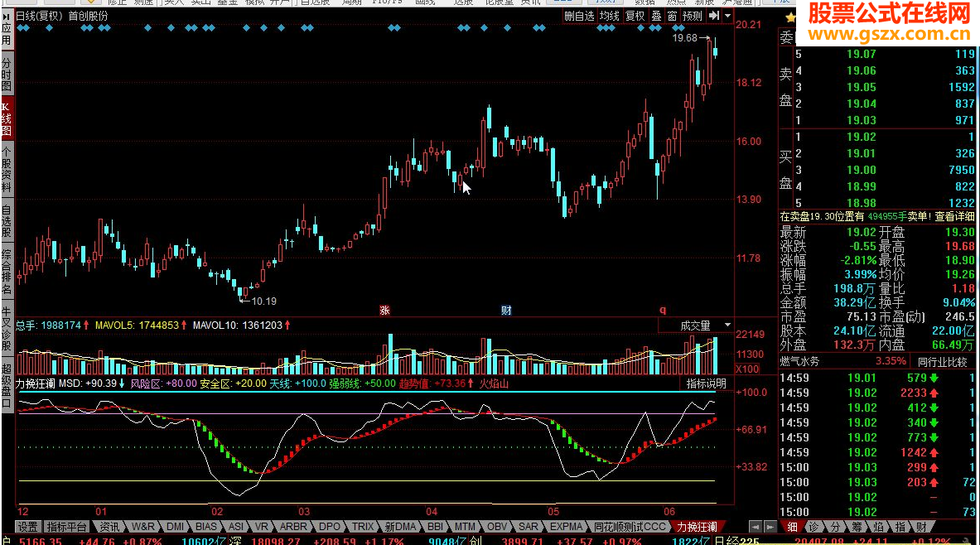Expand 同行业比较 industry comparison
Image resolution: width=980 pixels, height=545 pixels.
coord(943,361)
